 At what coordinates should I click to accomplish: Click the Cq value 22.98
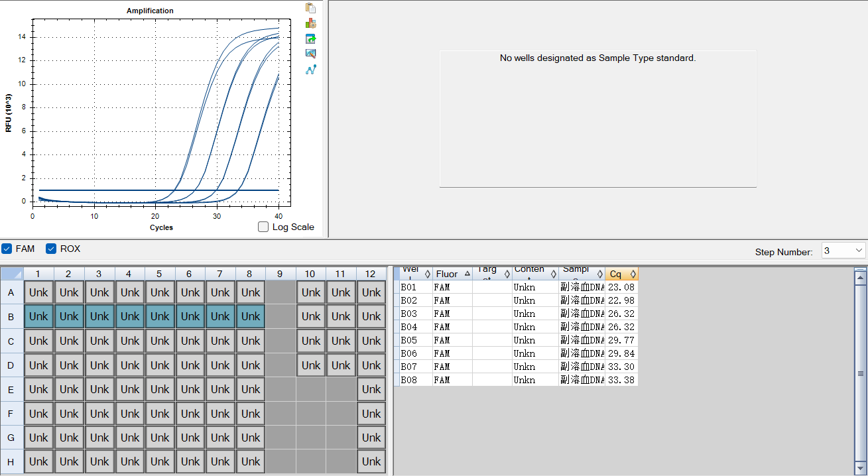click(x=621, y=300)
